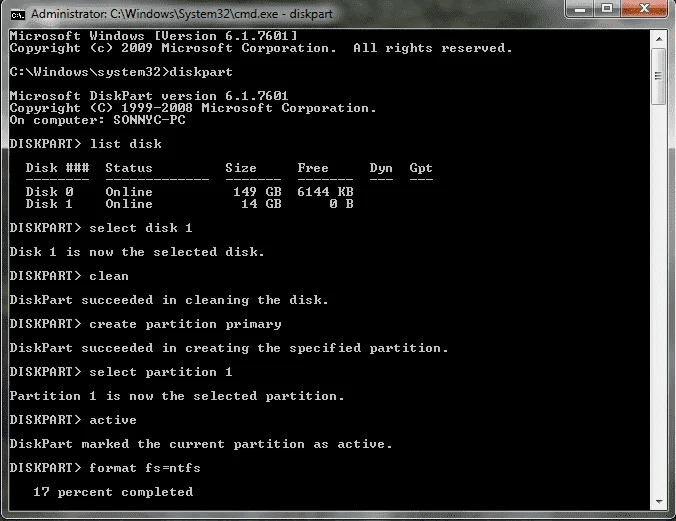Click the 'select disk 1' command
This screenshot has width=676, height=521.
tap(141, 228)
